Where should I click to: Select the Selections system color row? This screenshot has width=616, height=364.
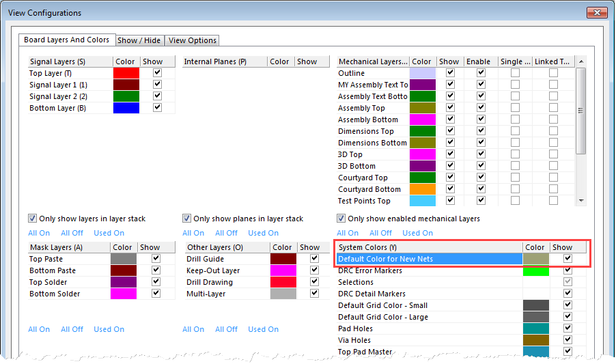tap(430, 282)
